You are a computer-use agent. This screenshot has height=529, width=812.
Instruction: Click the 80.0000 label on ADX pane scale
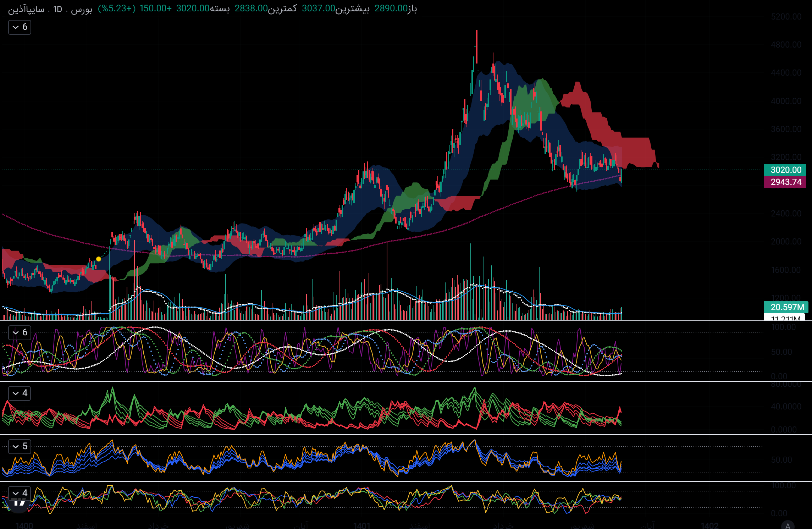point(786,384)
